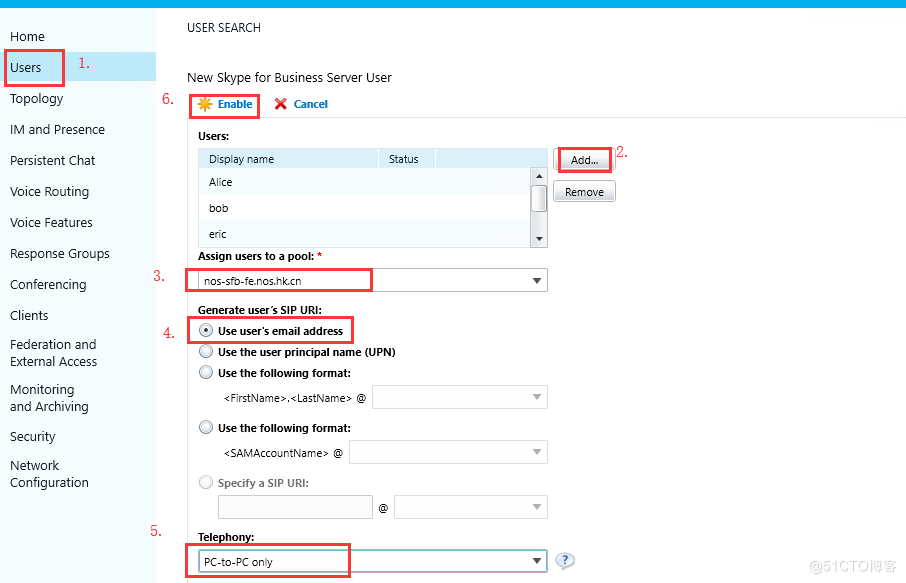906x583 pixels.
Task: Select eric in the users list
Action: (364, 234)
